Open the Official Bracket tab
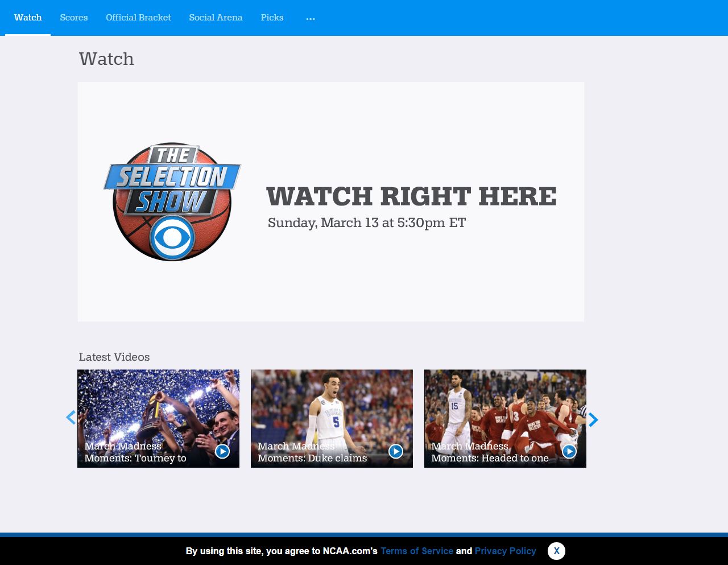 (138, 18)
